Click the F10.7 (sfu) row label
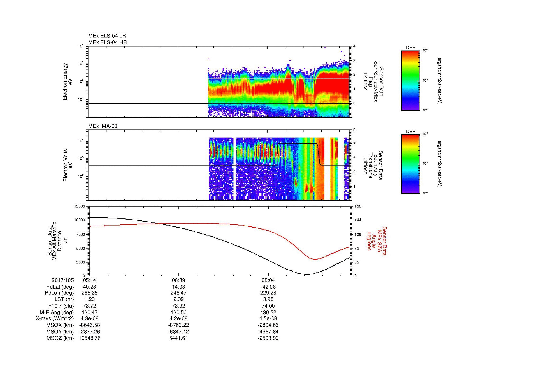Image resolution: width=555 pixels, height=392 pixels. coord(61,306)
